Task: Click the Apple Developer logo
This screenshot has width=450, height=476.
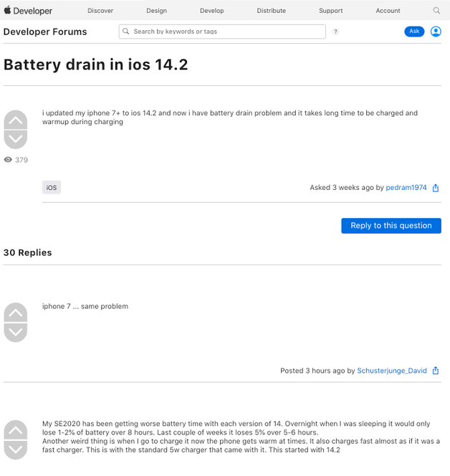Action: [28, 11]
